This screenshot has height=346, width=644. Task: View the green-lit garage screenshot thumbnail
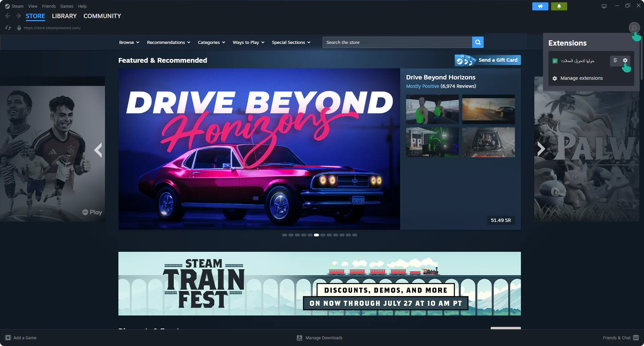(432, 142)
